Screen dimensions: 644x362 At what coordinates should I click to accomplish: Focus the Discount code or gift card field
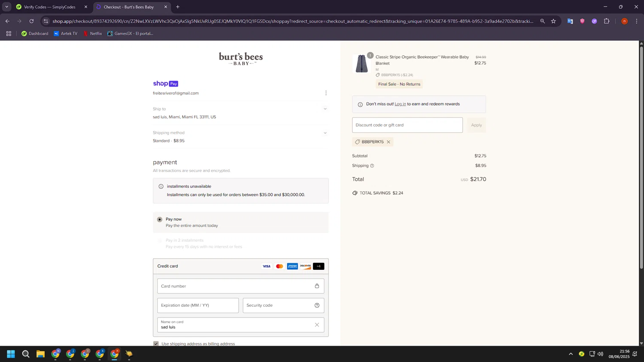[x=407, y=125]
